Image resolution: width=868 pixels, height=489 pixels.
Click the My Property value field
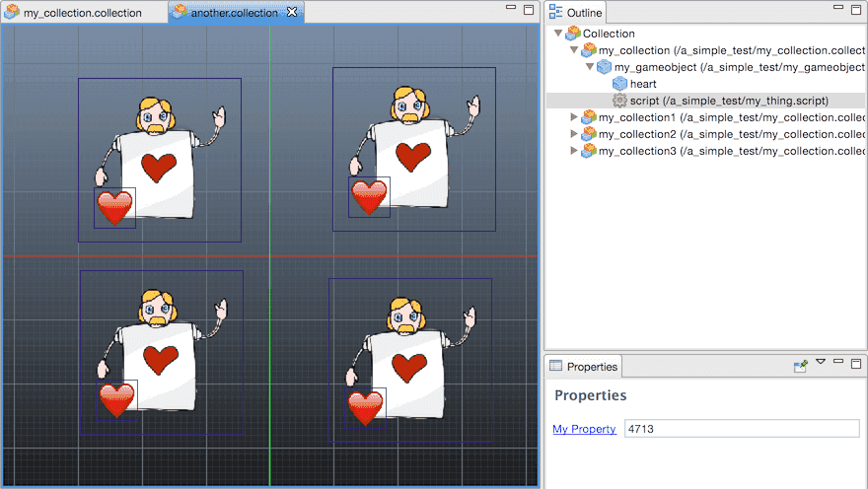click(742, 429)
